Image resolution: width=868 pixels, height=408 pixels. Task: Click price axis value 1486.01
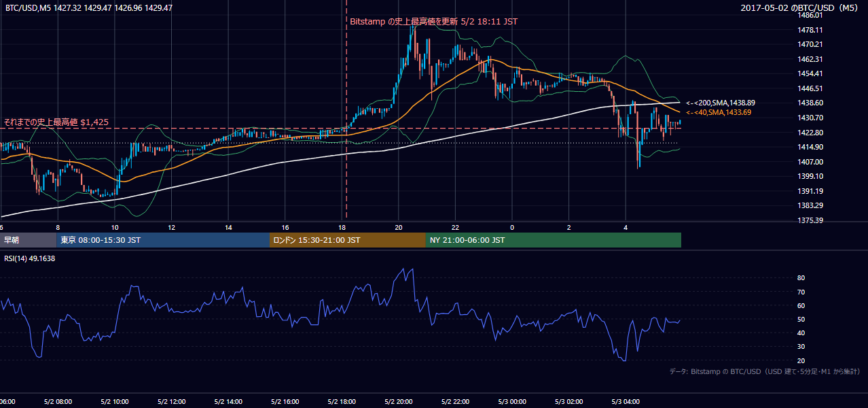811,15
